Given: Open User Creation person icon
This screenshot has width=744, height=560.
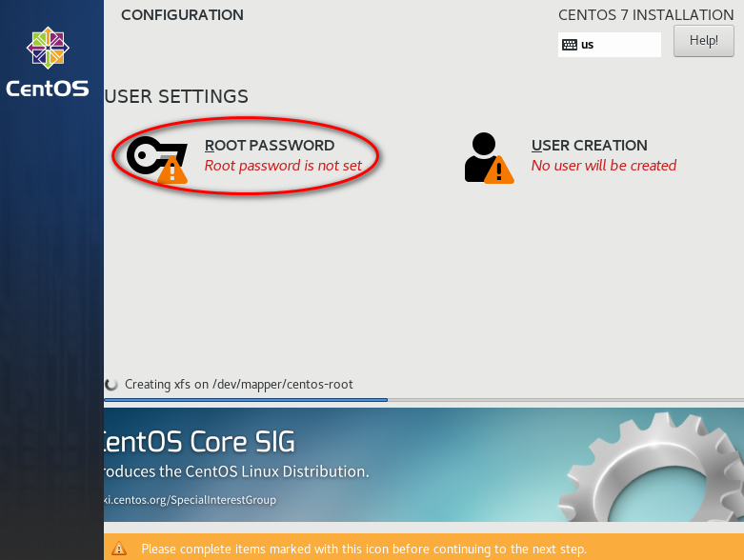Looking at the screenshot, I should click(489, 158).
